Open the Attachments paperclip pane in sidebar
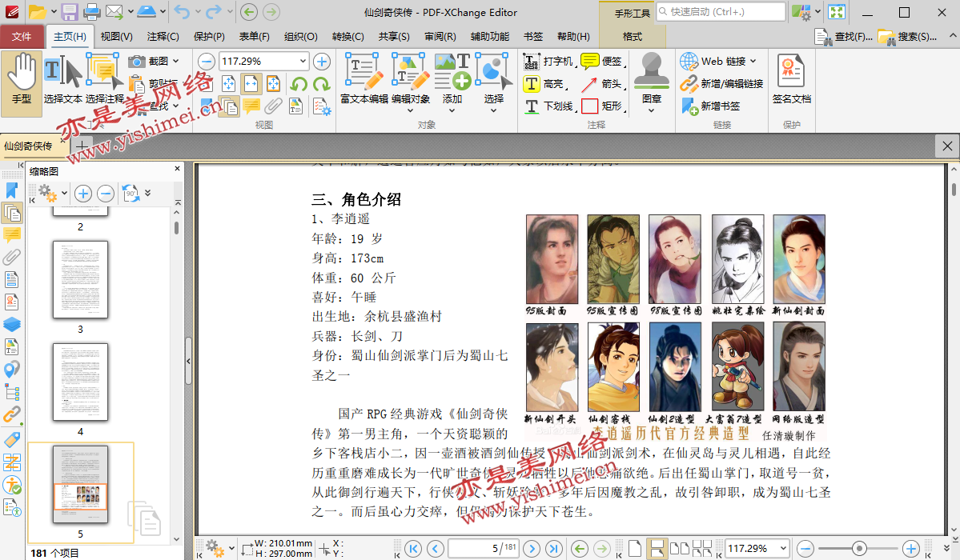960x560 pixels. [x=12, y=257]
